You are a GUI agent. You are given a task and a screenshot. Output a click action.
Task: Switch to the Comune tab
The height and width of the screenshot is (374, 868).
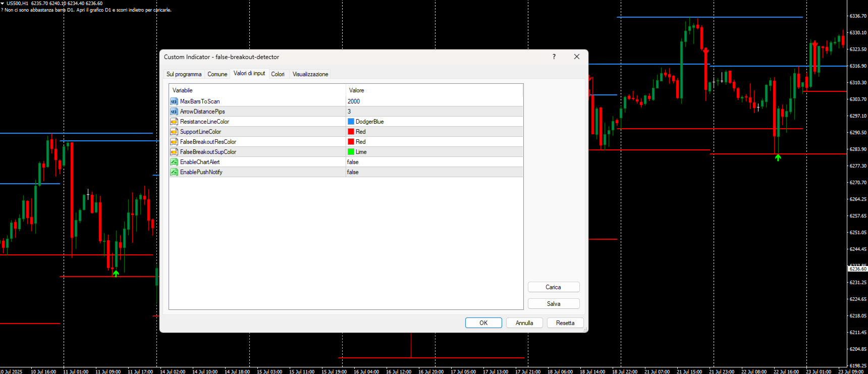click(218, 74)
